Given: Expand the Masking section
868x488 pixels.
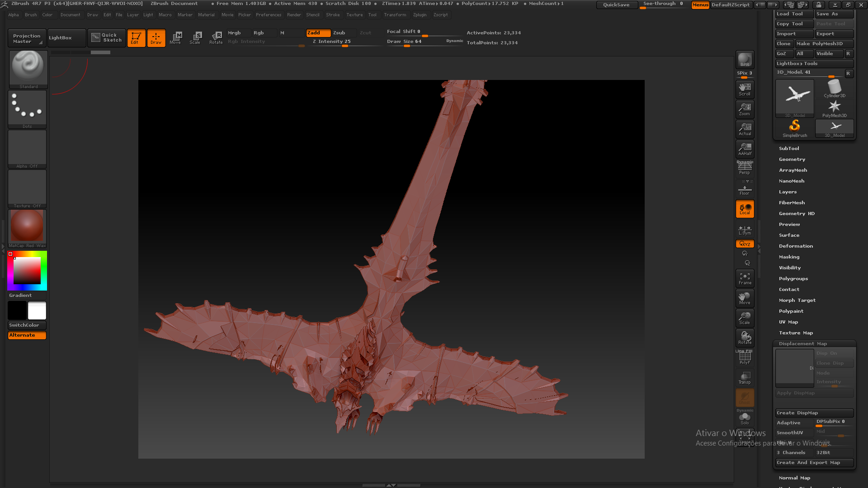Looking at the screenshot, I should click(x=789, y=257).
